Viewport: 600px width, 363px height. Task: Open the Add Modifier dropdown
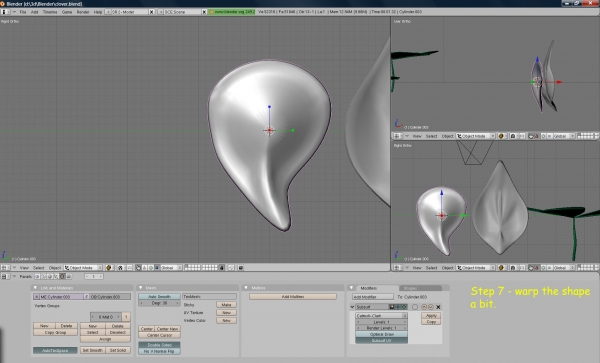pos(373,297)
